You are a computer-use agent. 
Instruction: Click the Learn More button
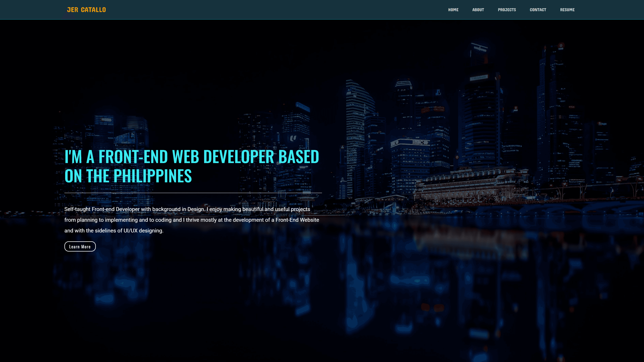[80, 246]
